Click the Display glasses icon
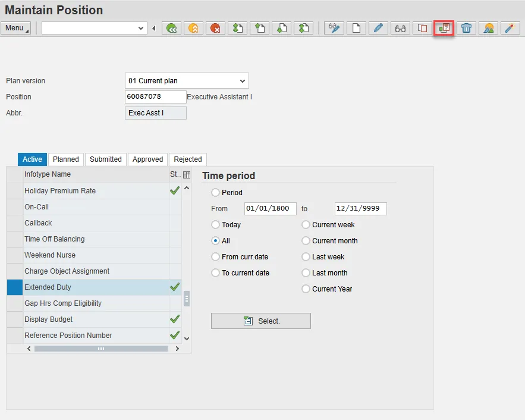 click(x=401, y=28)
